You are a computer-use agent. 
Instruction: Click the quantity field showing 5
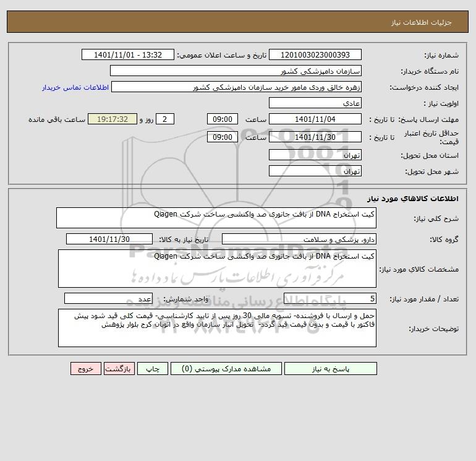point(330,299)
